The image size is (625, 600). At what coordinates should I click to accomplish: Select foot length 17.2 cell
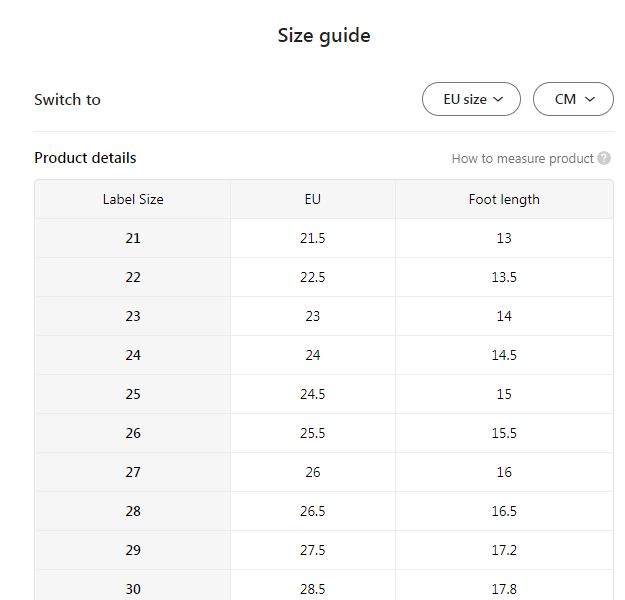(x=504, y=550)
